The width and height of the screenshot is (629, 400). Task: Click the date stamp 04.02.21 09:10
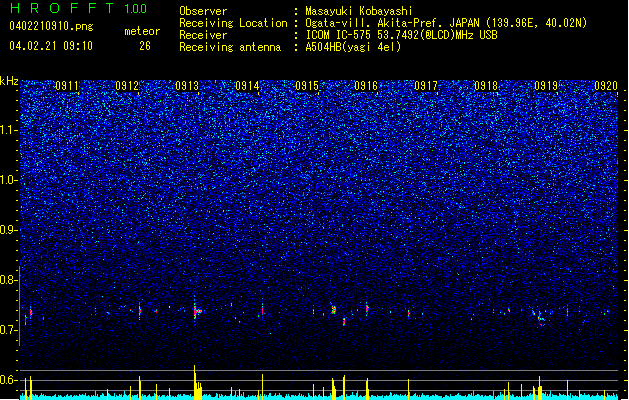click(x=51, y=46)
